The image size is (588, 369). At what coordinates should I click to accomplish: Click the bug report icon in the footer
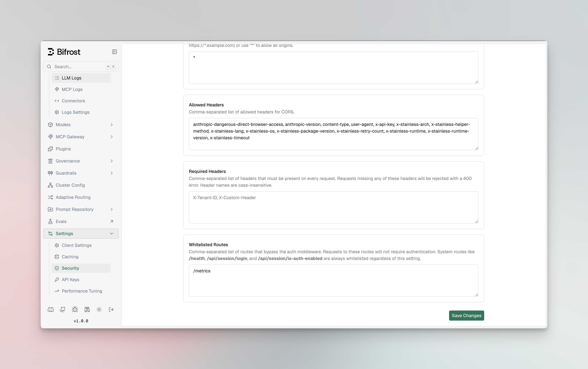pyautogui.click(x=75, y=309)
